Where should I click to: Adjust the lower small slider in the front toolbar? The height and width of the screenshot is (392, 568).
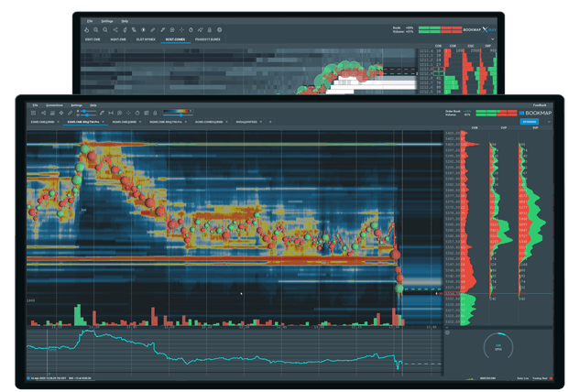coord(88,114)
